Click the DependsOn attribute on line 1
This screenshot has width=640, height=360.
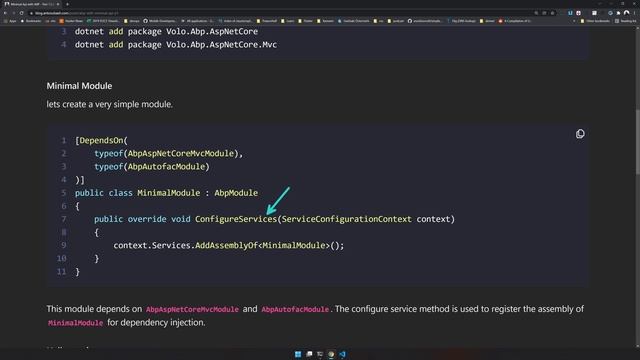(x=101, y=140)
